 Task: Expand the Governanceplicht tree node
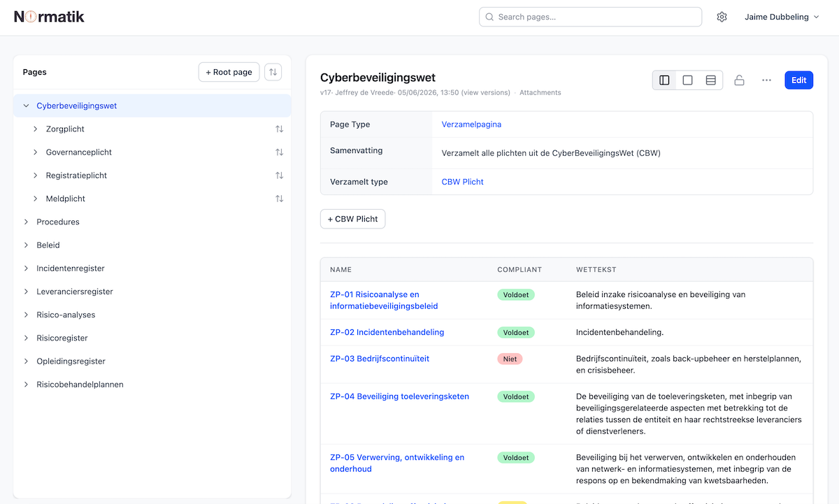[x=36, y=152]
